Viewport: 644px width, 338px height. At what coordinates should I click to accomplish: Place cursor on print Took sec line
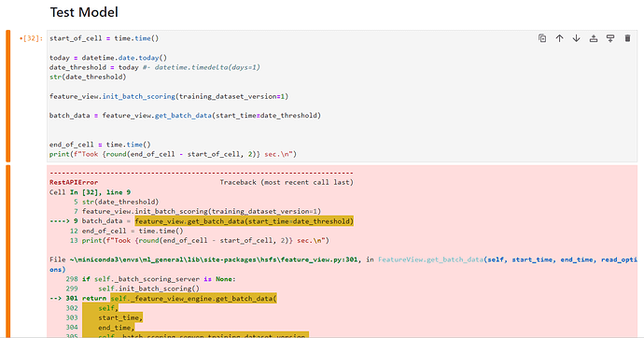tap(173, 154)
